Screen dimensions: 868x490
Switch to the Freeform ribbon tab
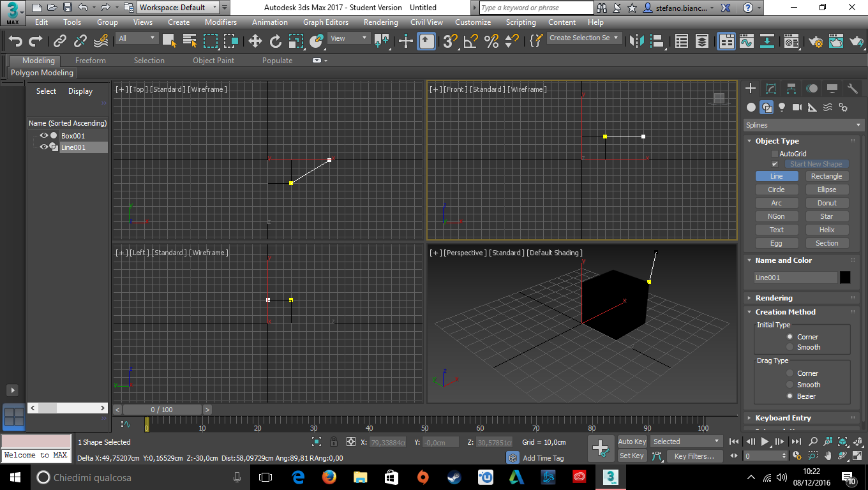tap(91, 61)
